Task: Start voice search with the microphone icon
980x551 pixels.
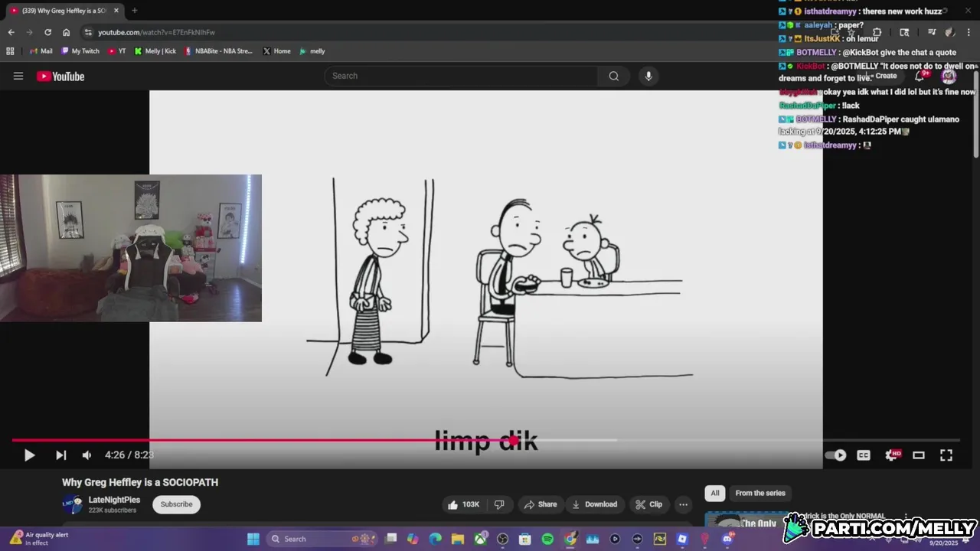Action: click(648, 76)
